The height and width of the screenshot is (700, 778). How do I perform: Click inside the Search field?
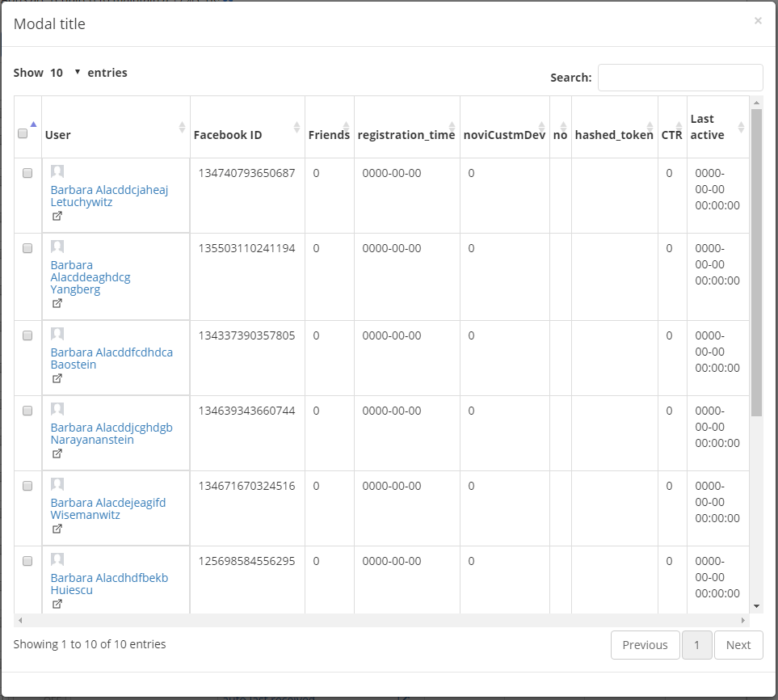click(680, 77)
